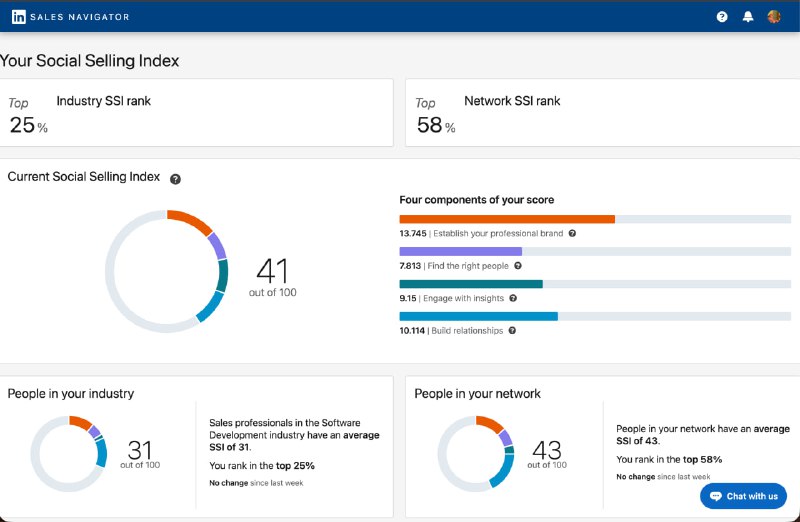Open the help question mark icon in header

tap(722, 17)
